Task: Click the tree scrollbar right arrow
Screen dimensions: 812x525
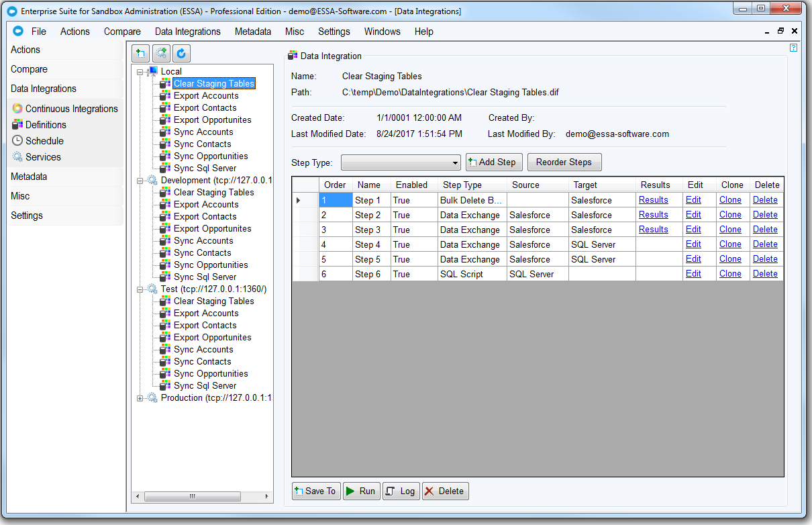Action: [268, 497]
